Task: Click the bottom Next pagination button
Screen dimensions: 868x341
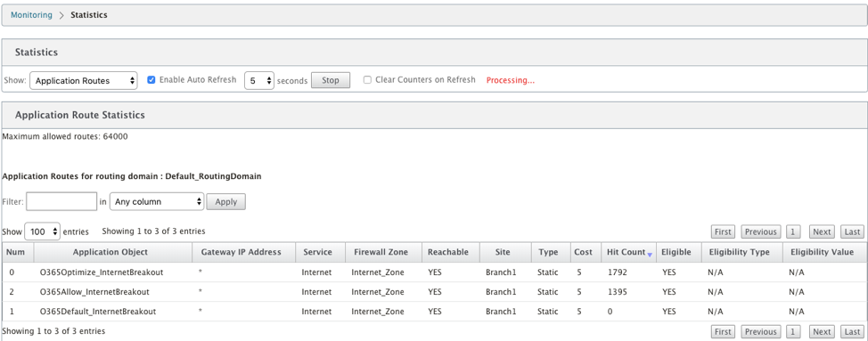Action: [822, 331]
